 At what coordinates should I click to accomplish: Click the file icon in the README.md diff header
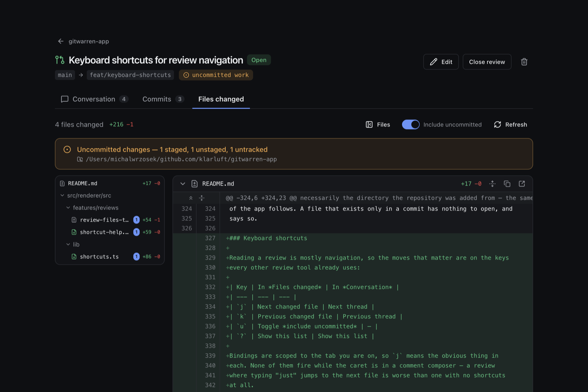[x=194, y=183]
